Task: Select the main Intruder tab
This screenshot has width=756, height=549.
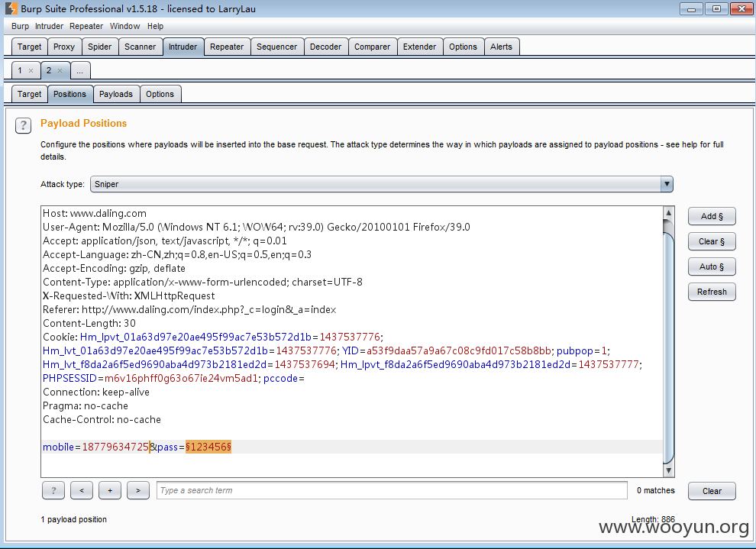Action: (x=183, y=47)
